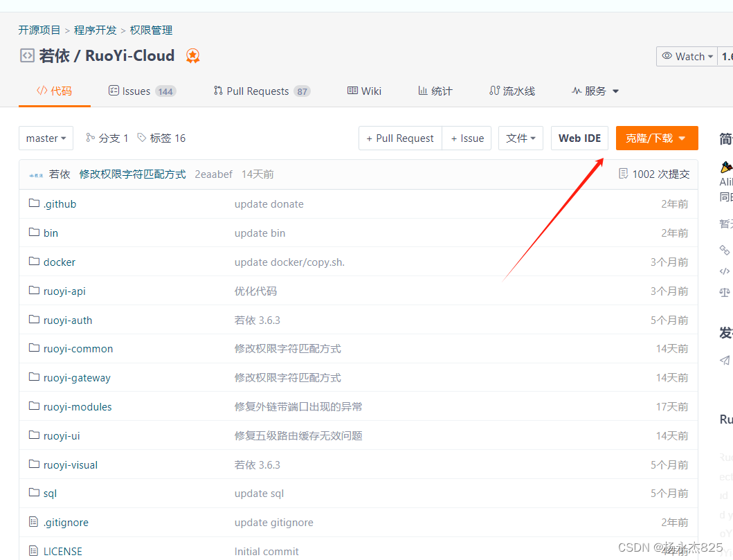Click the ruoyi-ui folder icon
The height and width of the screenshot is (560, 733).
click(x=34, y=434)
